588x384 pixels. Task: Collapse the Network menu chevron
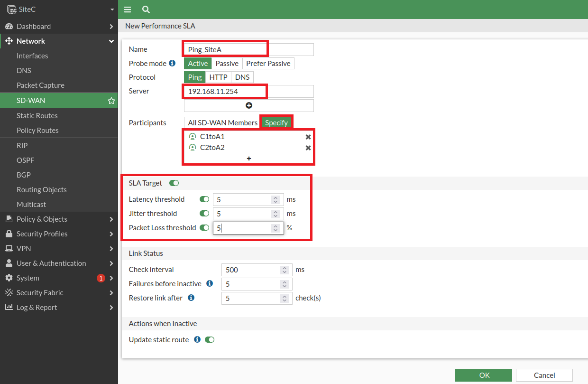111,41
